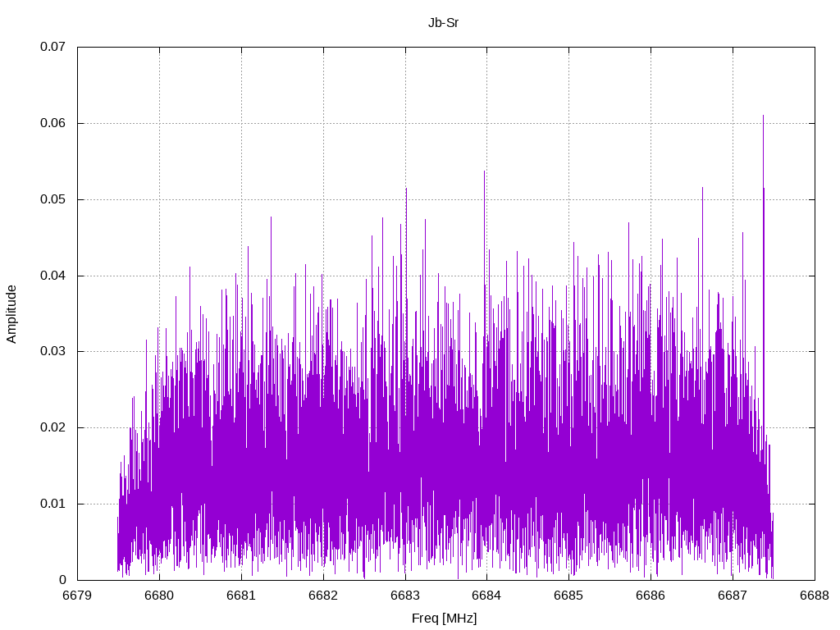This screenshot has height=630, width=840.
Task: Click the plot title 'Jb-Sr'
Action: [443, 23]
